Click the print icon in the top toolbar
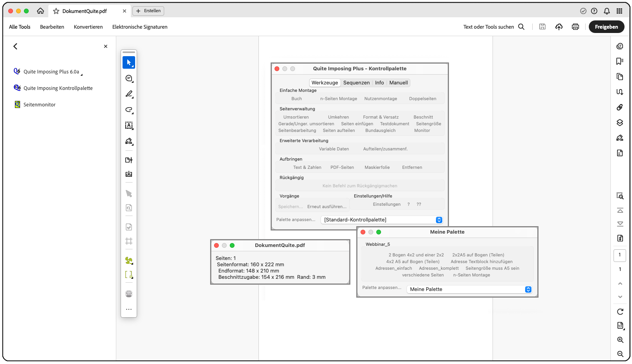632x364 pixels. (575, 27)
